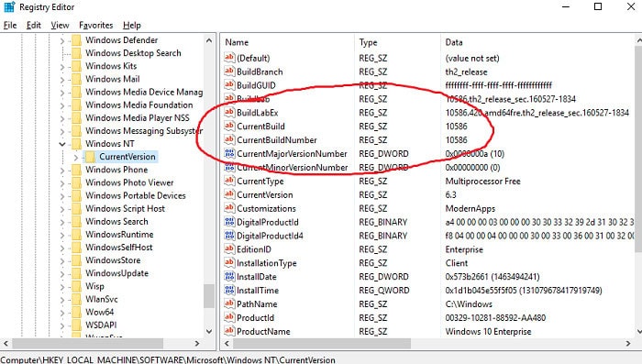Click the Windows Mail folder icon

pyautogui.click(x=76, y=79)
